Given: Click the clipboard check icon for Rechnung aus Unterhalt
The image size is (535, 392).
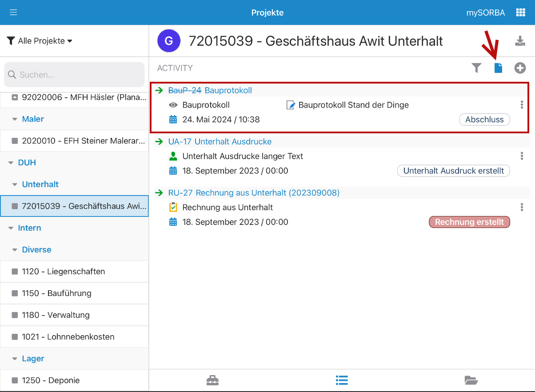Looking at the screenshot, I should pyautogui.click(x=173, y=208).
